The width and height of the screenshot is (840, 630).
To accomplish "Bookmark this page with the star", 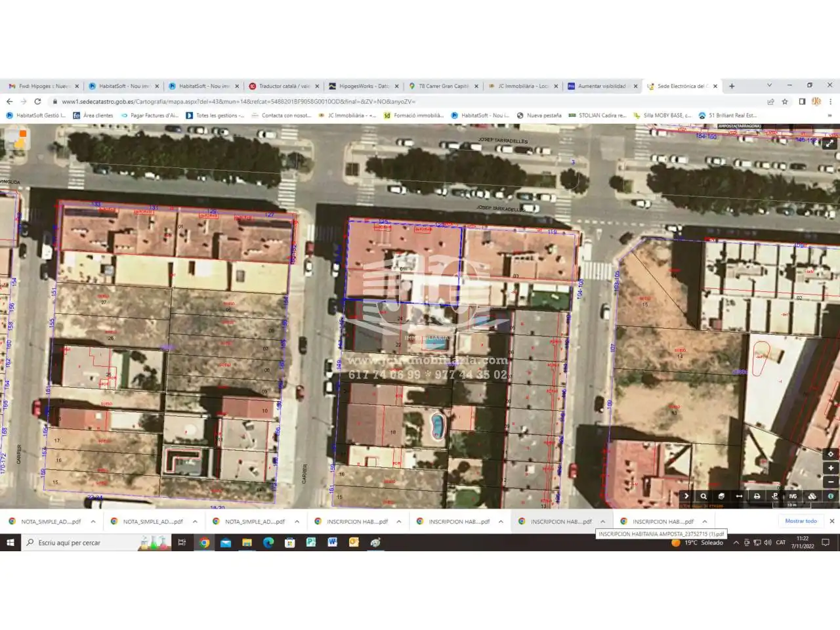I will coord(785,102).
